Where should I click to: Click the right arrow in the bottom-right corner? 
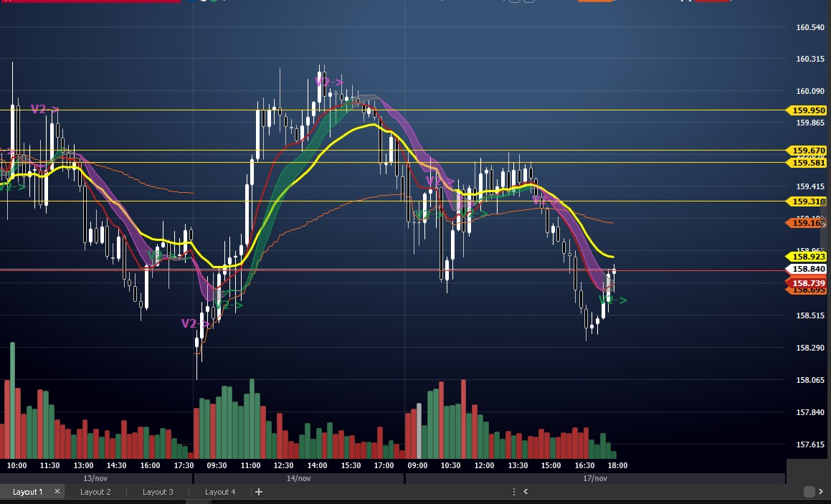click(822, 492)
